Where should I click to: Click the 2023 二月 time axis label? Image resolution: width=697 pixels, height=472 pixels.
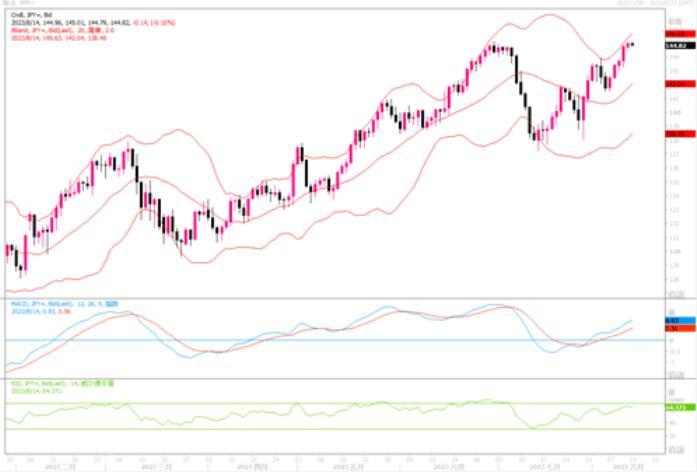pyautogui.click(x=60, y=467)
